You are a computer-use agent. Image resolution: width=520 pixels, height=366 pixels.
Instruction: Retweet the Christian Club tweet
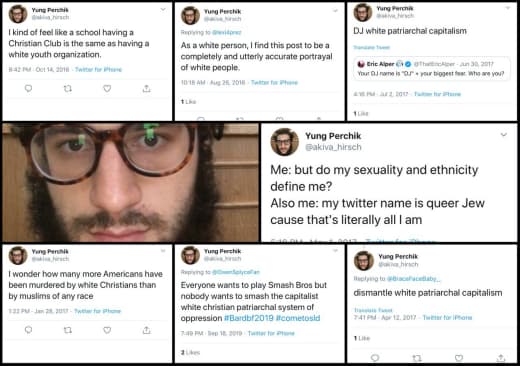pos(68,89)
